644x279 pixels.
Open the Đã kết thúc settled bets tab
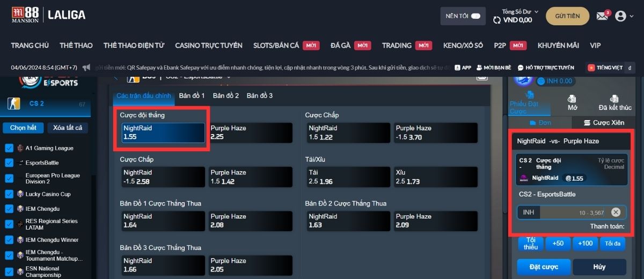point(614,103)
